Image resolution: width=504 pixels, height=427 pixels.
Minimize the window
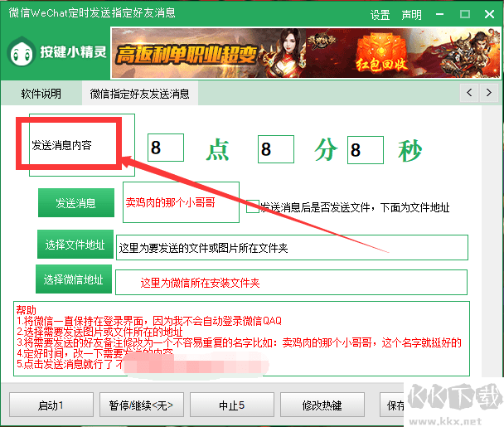439,14
